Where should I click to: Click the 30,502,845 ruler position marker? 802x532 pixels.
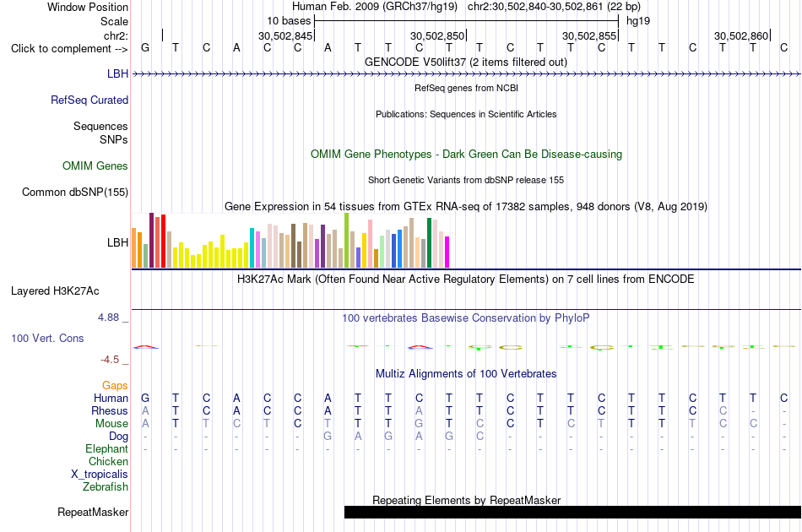point(286,35)
